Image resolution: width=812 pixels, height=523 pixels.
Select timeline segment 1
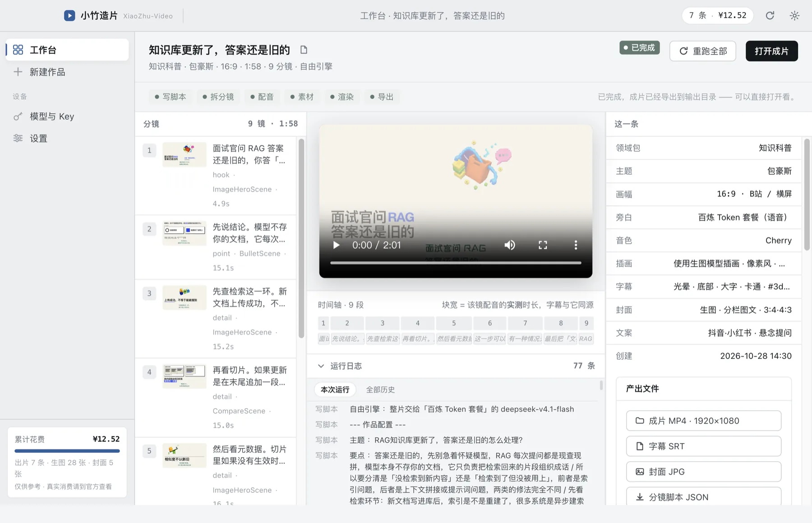[x=323, y=323]
